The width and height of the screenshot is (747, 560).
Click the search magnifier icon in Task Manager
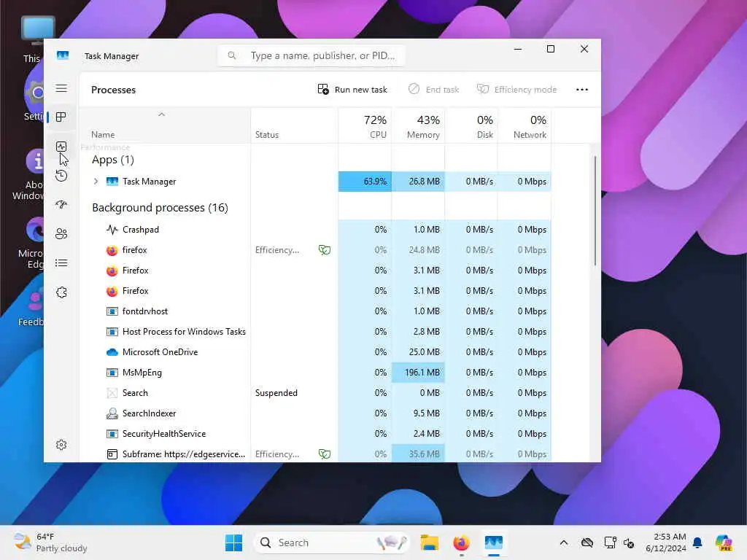point(231,55)
